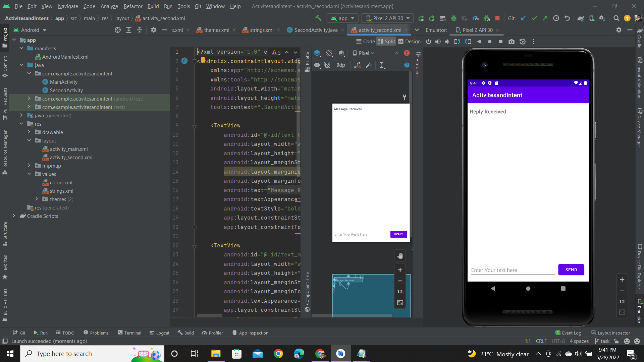Power off the emulator

coord(429,42)
